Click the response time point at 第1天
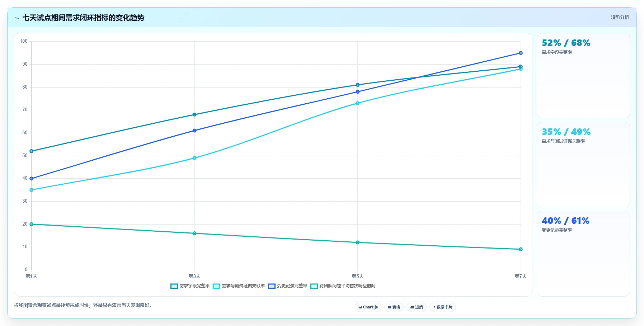This screenshot has width=644, height=326. (32, 224)
